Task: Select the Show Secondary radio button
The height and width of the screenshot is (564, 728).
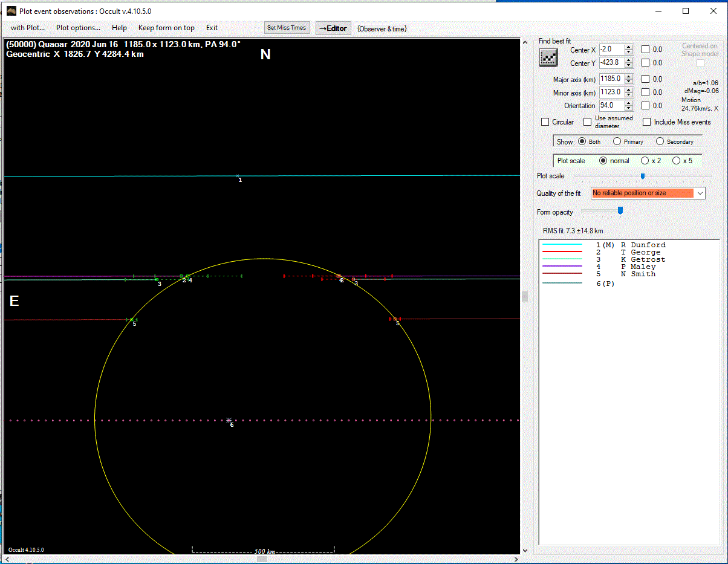Action: click(x=660, y=141)
